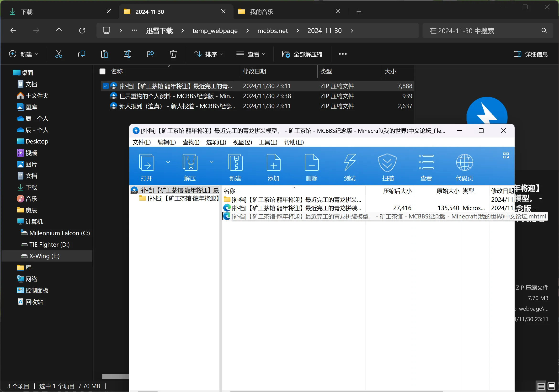
Task: Select X-Wing (E:) drive in sidebar
Action: click(x=47, y=256)
